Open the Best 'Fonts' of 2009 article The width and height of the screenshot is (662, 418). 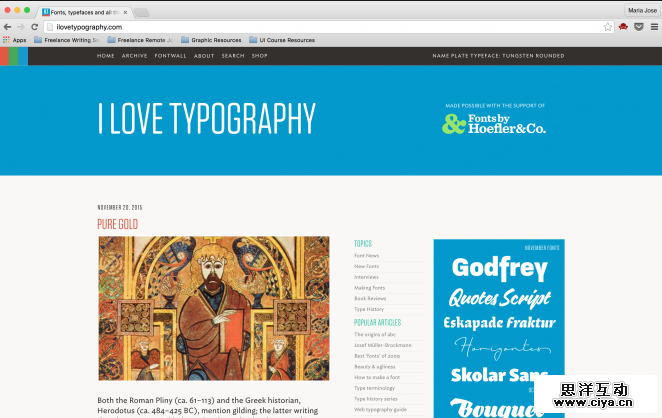point(377,356)
